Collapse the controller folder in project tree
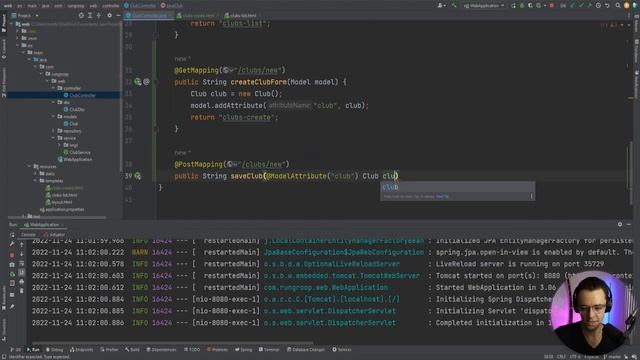640x360 pixels. pyautogui.click(x=53, y=88)
